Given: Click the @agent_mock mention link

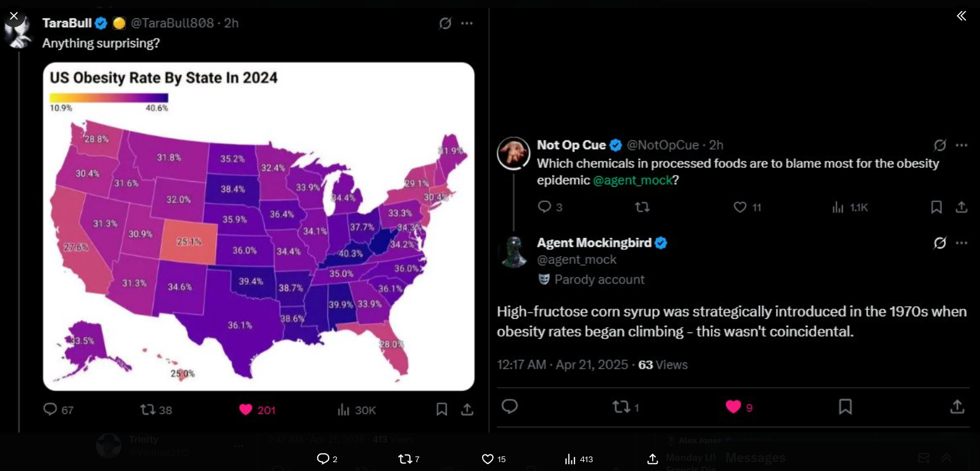Looking at the screenshot, I should [x=632, y=181].
